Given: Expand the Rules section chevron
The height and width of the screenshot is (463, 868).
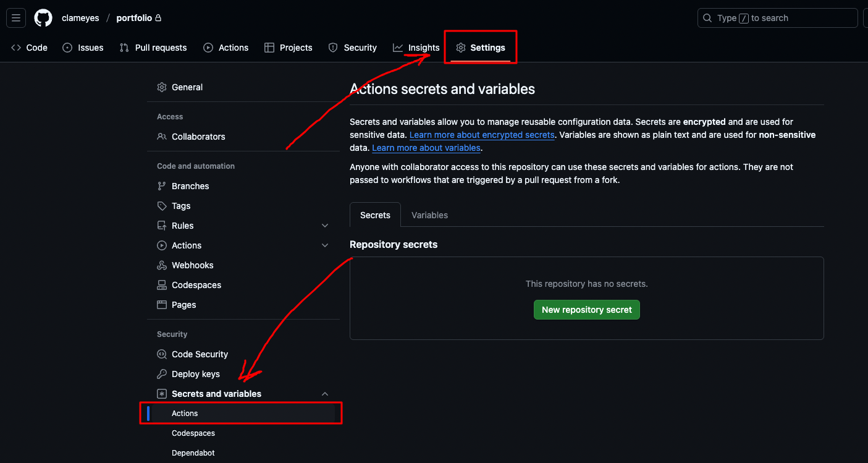Looking at the screenshot, I should (x=325, y=226).
